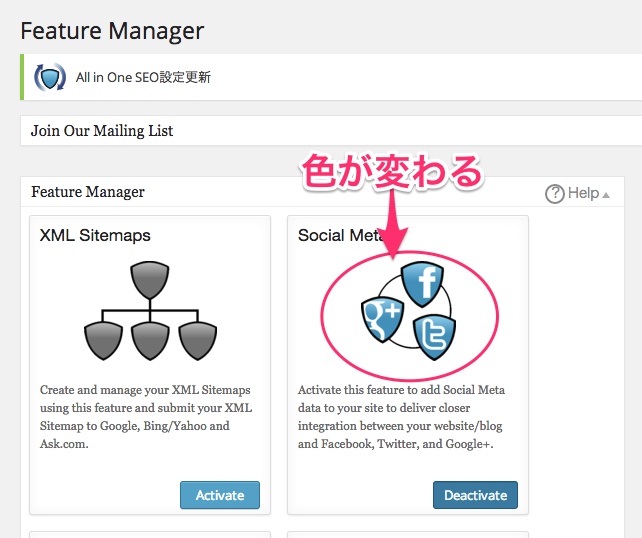The height and width of the screenshot is (538, 642).
Task: Click the XML Sitemaps card title
Action: [x=95, y=235]
